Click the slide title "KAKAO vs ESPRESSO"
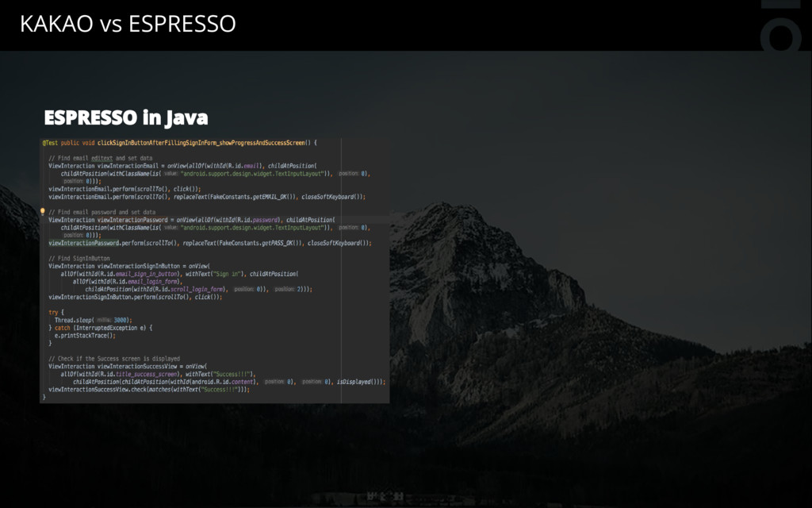The width and height of the screenshot is (812, 508). tap(128, 24)
